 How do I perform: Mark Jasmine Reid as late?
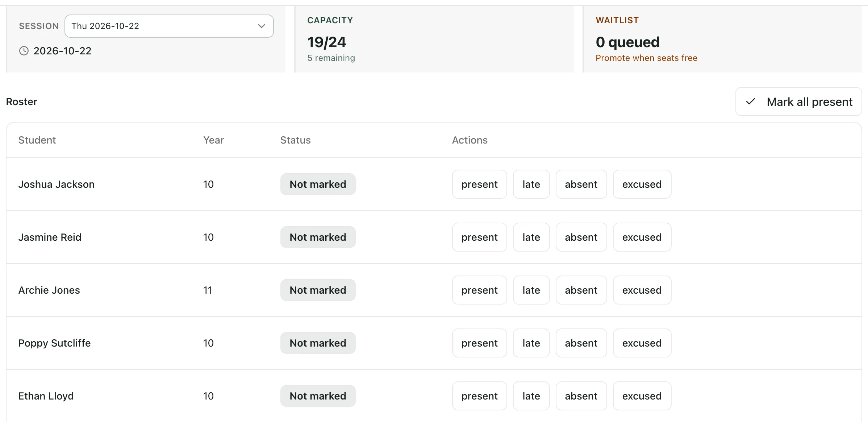pyautogui.click(x=531, y=237)
